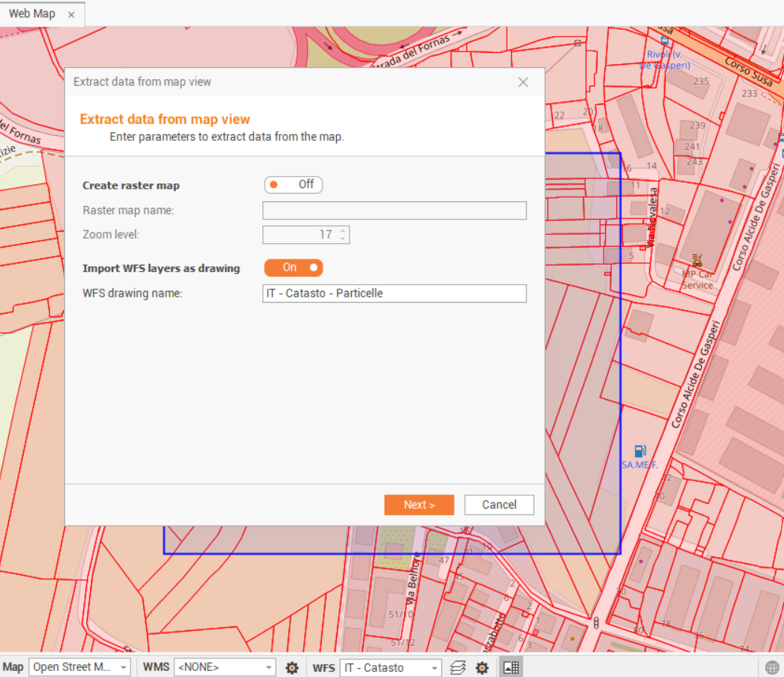
Task: Click the Next button
Action: 419,505
